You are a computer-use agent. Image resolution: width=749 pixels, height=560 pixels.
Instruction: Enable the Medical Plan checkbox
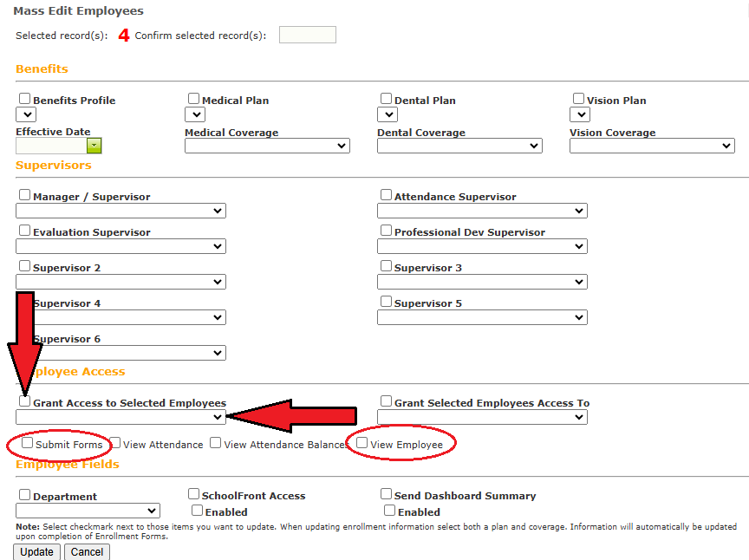pyautogui.click(x=193, y=99)
